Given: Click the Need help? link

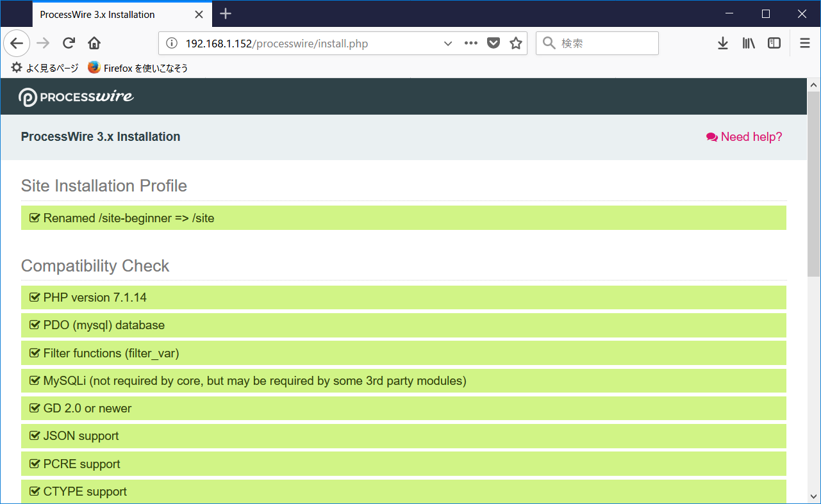Looking at the screenshot, I should [743, 136].
